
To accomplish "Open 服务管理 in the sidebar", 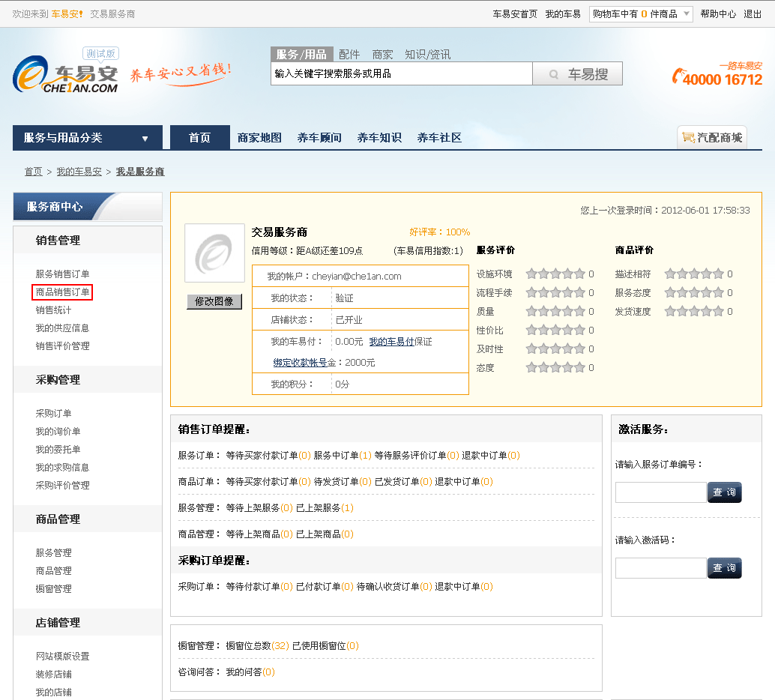I will (53, 552).
